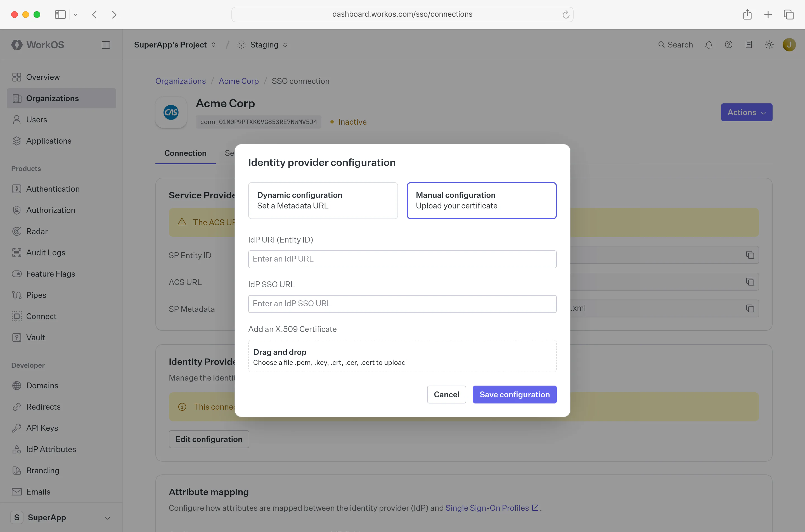This screenshot has width=805, height=532.
Task: Open Vault in the sidebar
Action: (x=61, y=338)
